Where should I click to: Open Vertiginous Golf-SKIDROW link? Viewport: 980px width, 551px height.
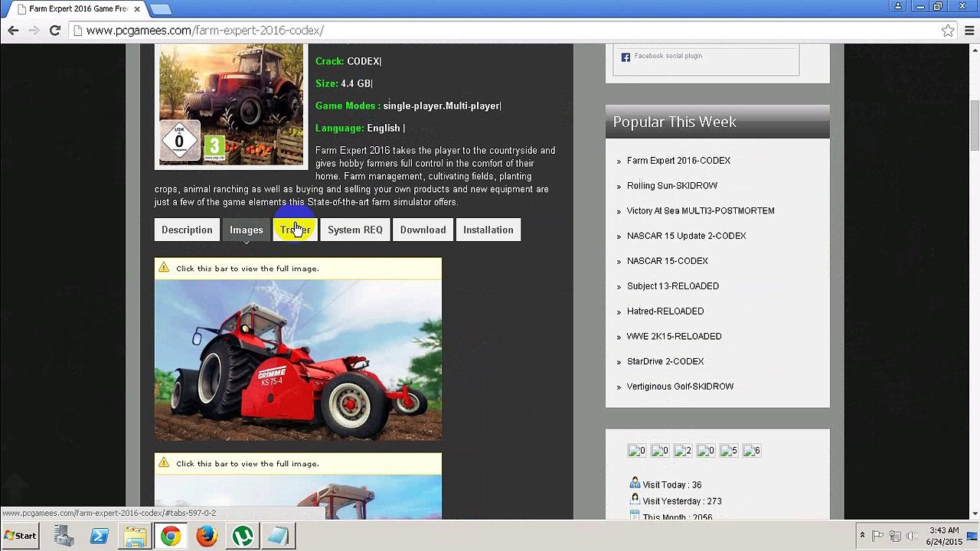pos(680,386)
